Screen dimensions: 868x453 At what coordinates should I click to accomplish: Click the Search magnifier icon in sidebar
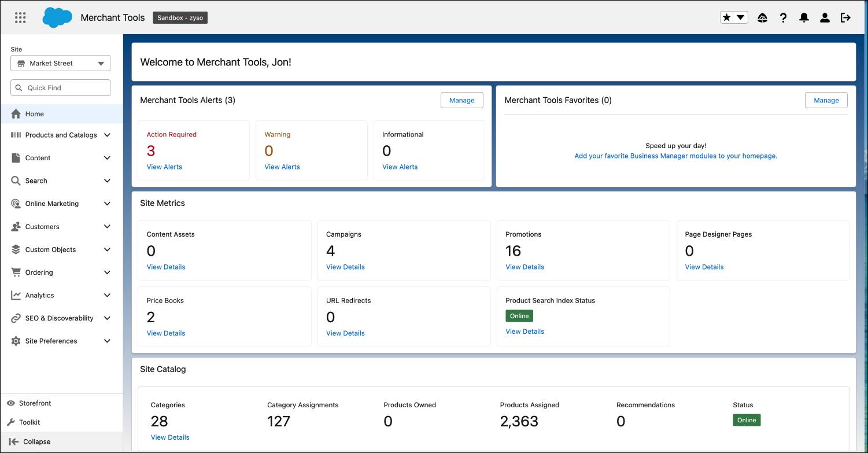[x=16, y=181]
